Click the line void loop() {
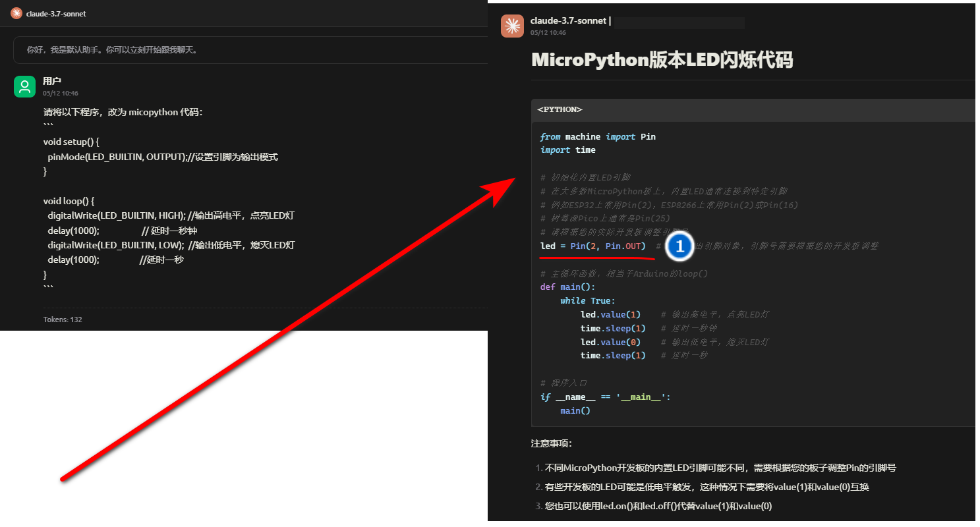The image size is (980, 527). pos(69,201)
